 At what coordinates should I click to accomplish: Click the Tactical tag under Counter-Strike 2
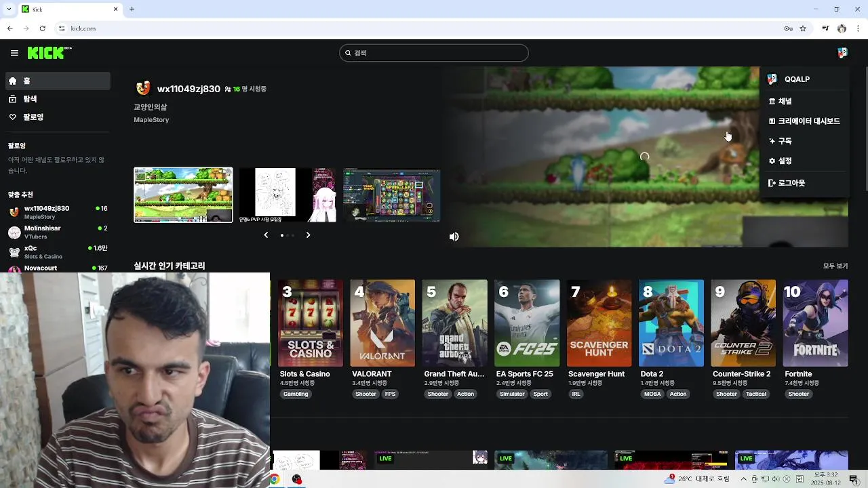click(x=756, y=394)
